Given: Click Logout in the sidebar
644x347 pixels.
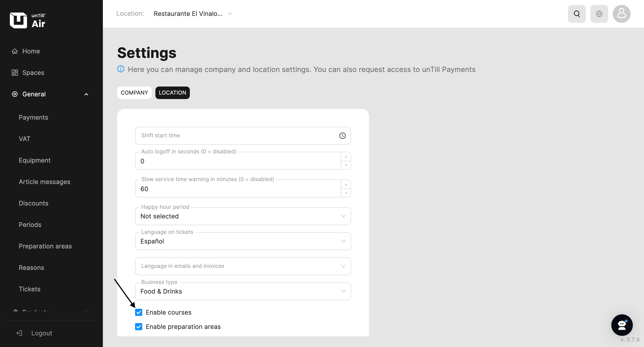Looking at the screenshot, I should 41,333.
